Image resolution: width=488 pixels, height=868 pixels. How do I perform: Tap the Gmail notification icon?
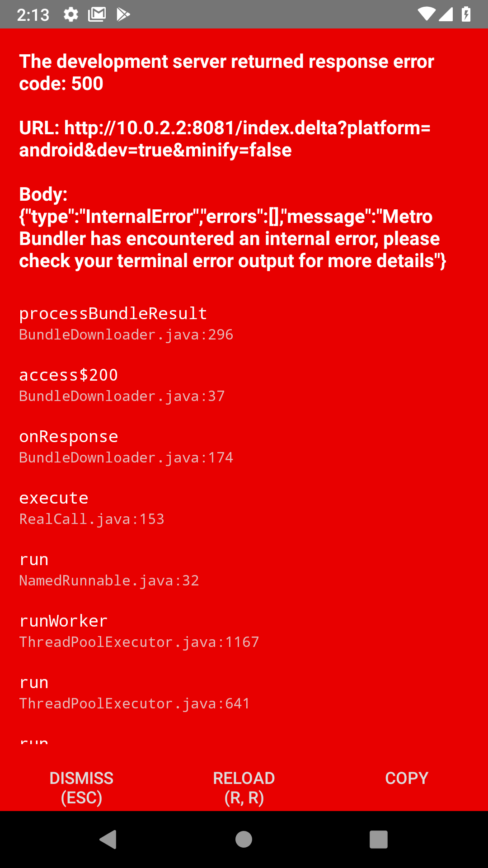(97, 14)
